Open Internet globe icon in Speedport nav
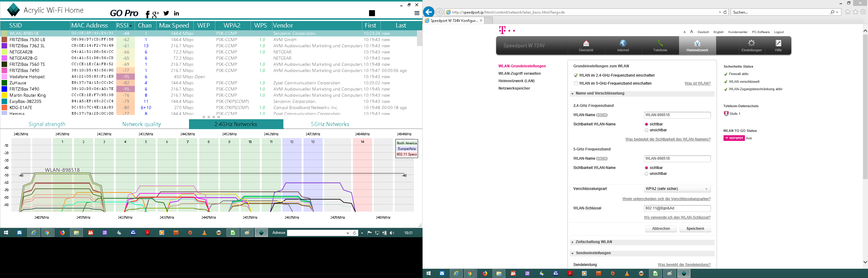The width and height of the screenshot is (868, 278). [x=623, y=43]
